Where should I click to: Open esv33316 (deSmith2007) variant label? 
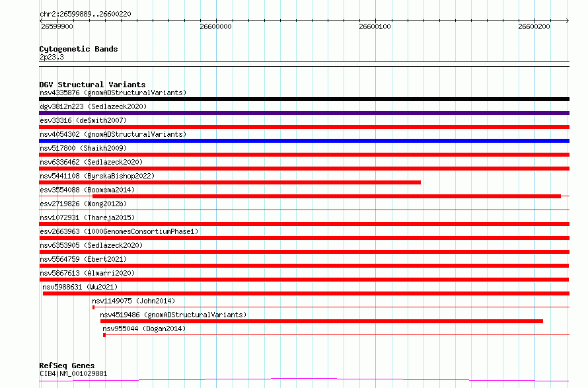(x=83, y=120)
